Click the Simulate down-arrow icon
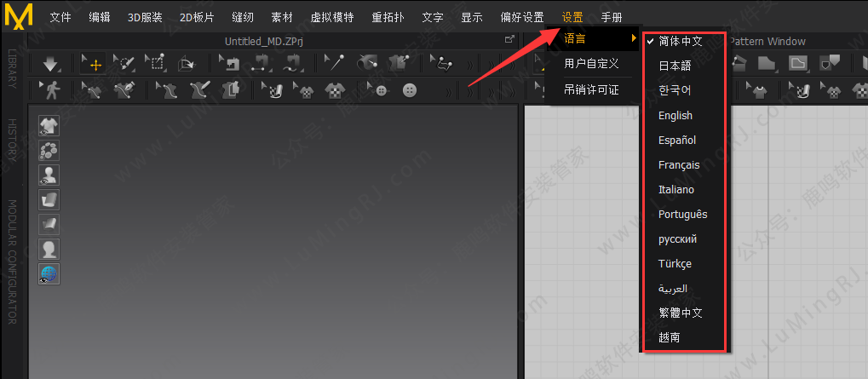This screenshot has width=868, height=379. [49, 63]
